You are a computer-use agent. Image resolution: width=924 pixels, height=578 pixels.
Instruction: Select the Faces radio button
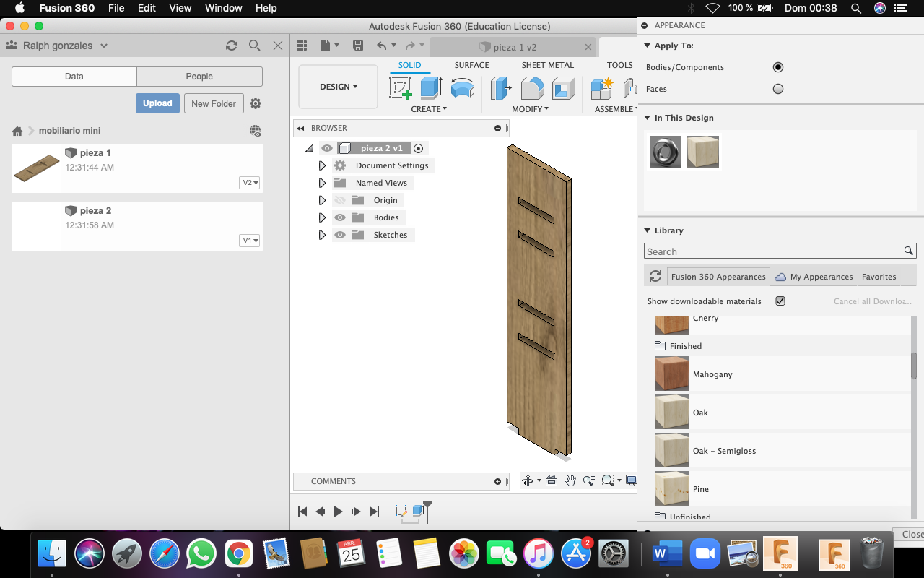(778, 89)
